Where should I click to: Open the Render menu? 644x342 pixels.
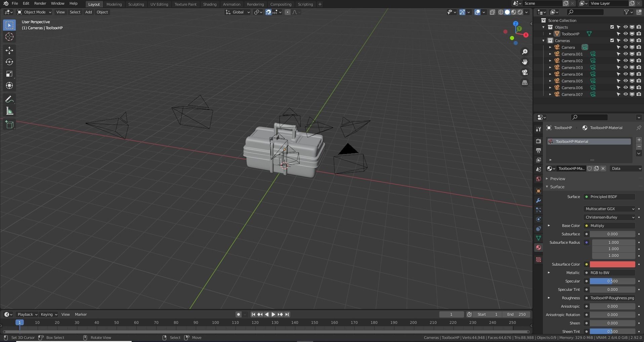(x=40, y=3)
